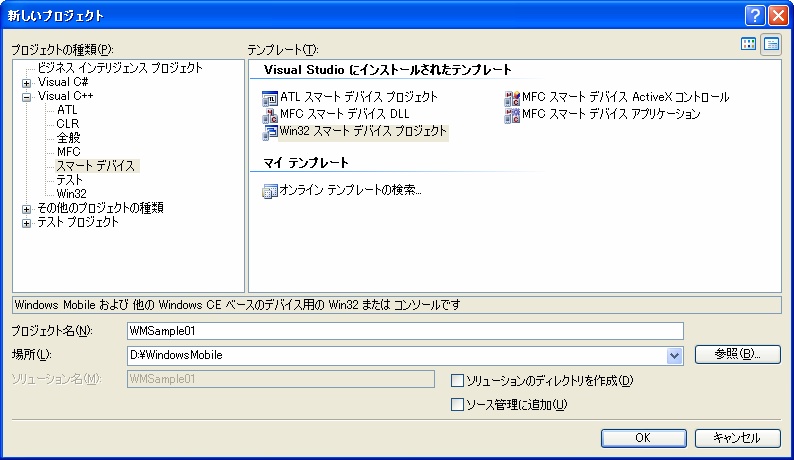Viewport: 794px width, 460px height.
Task: Select 全般 project type
Action: [x=68, y=138]
